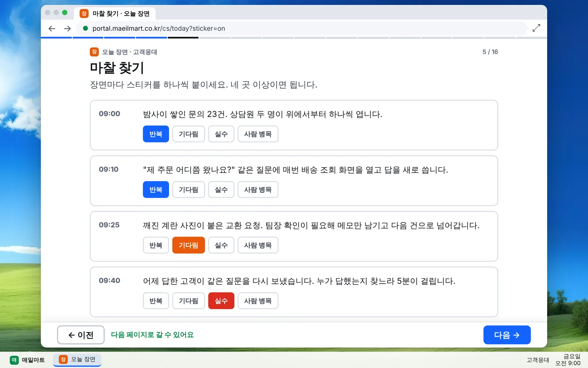This screenshot has width=588, height=368.
Task: Click the 금요일 오전 9:00 clock
Action: [568, 360]
